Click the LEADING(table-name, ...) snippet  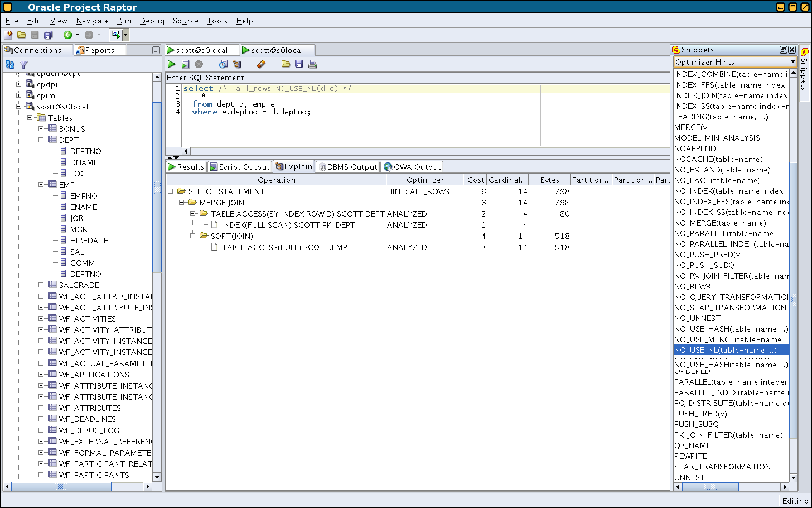tap(721, 117)
